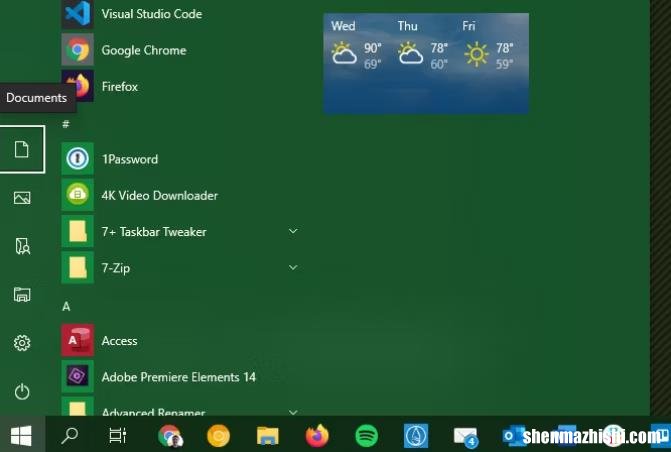Open Visual Studio Code from app list
Viewport: 671px width, 452px height.
180,14
